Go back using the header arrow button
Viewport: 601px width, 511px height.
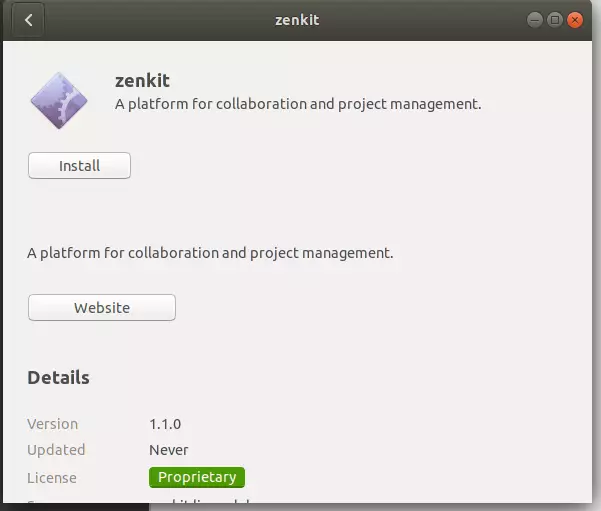pyautogui.click(x=28, y=20)
